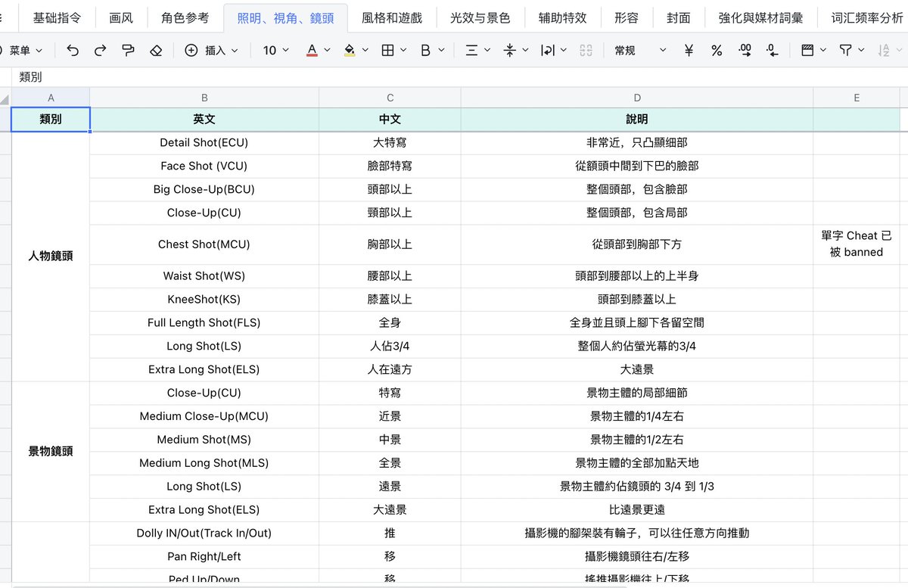Click the A-Z sort icon
The width and height of the screenshot is (908, 588).
pos(884,51)
